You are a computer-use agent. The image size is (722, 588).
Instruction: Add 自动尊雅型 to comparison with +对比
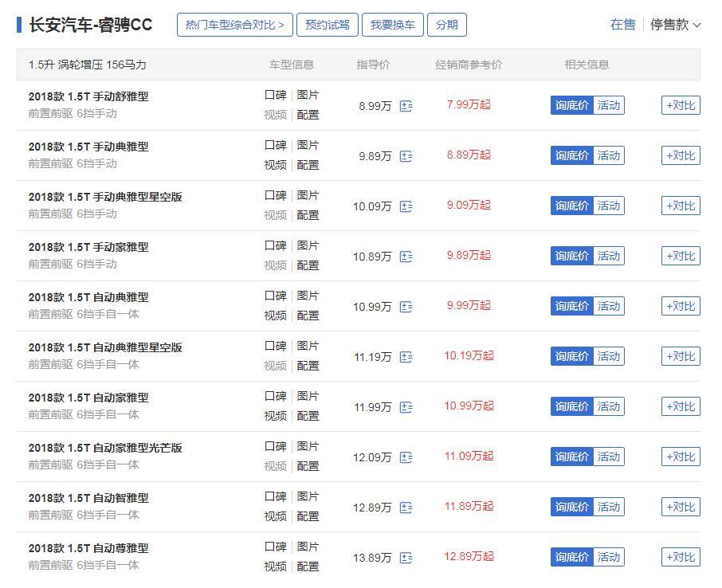pyautogui.click(x=681, y=557)
